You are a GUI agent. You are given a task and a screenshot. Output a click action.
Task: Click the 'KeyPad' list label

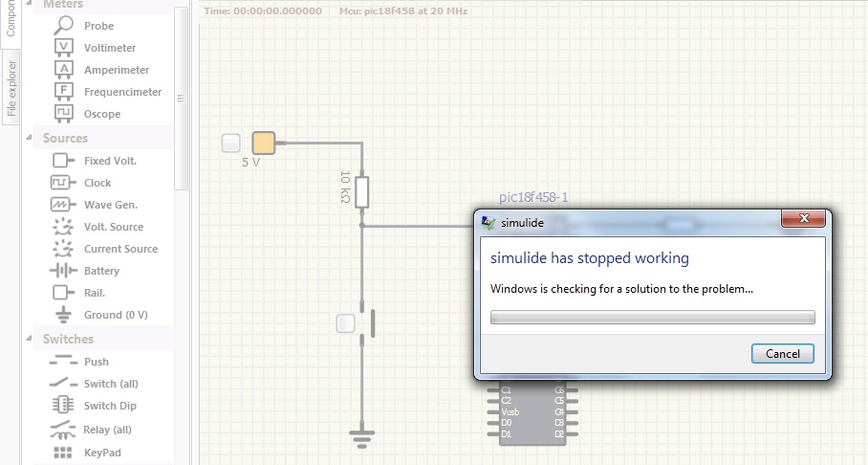point(102,453)
